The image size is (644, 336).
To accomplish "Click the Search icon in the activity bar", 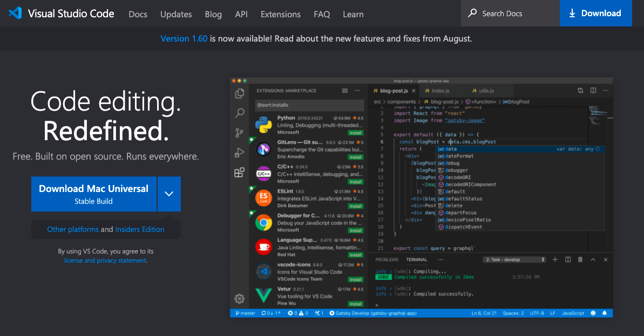I will point(240,113).
